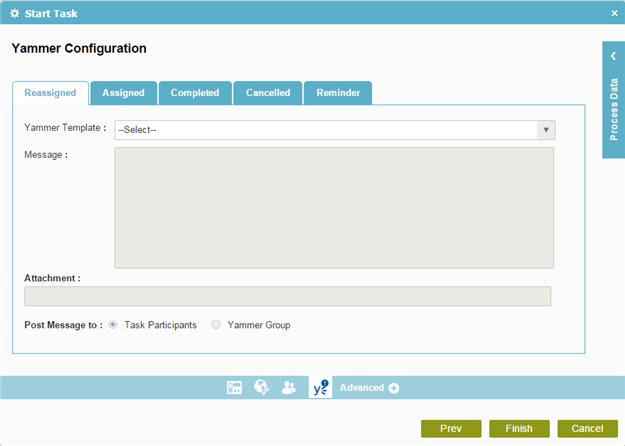Click the Message label

click(x=46, y=155)
